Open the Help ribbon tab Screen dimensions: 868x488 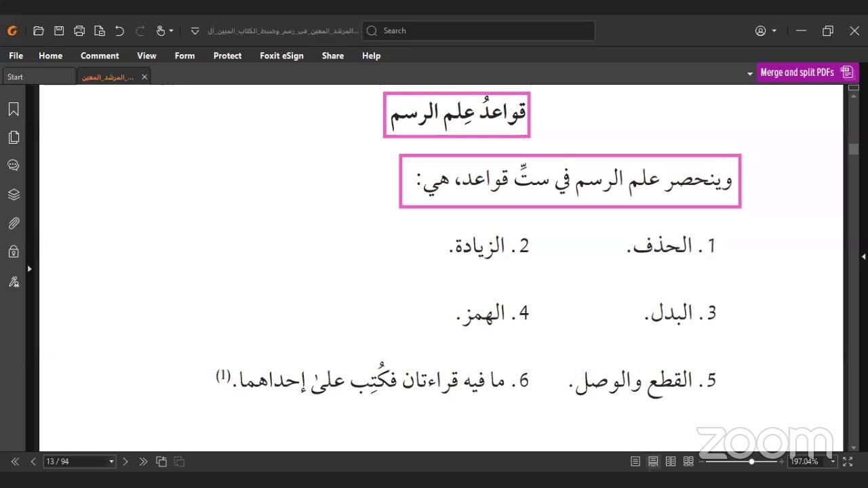[x=371, y=56]
